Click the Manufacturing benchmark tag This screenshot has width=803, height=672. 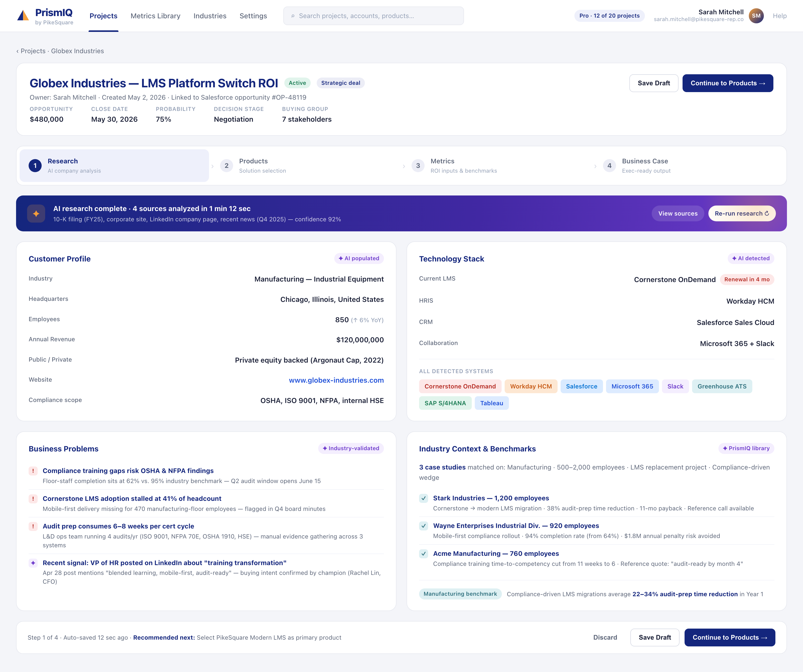point(460,594)
